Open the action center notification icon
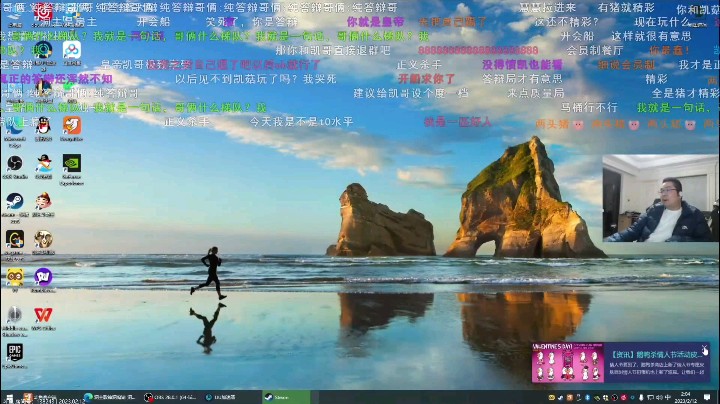The image size is (720, 404). [x=707, y=398]
